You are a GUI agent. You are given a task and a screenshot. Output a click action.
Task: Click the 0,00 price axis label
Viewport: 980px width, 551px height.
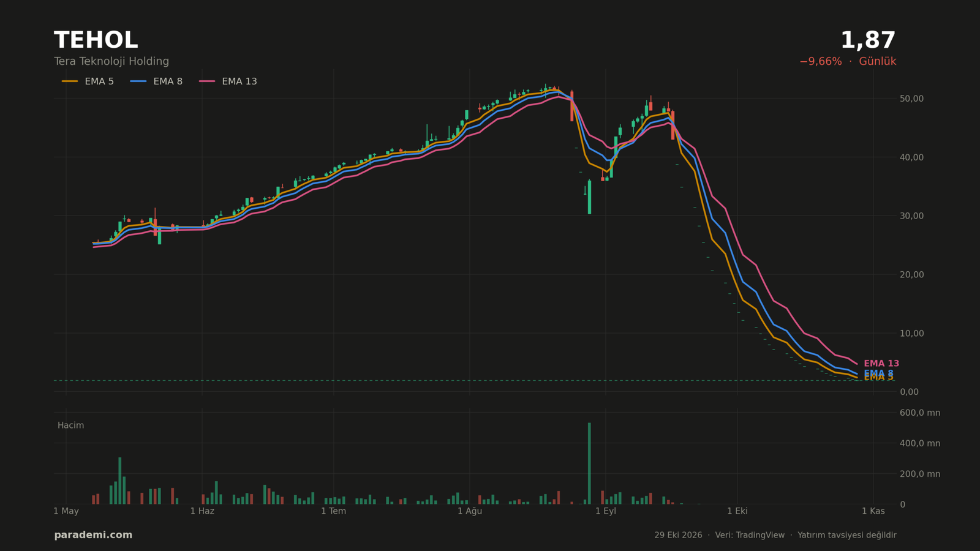(x=909, y=392)
